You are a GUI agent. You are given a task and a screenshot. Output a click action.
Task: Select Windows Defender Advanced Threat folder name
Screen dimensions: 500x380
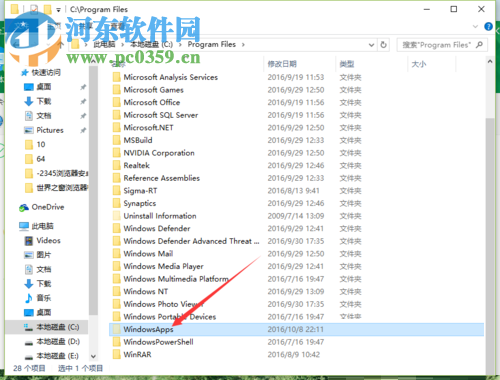(191, 241)
